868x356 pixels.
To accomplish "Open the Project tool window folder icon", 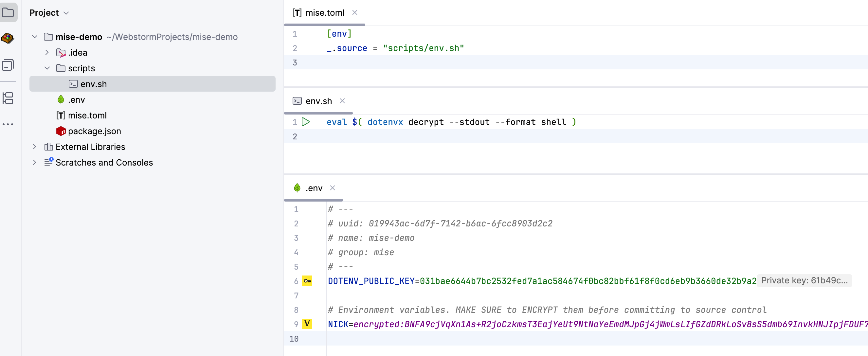I will click(x=8, y=12).
